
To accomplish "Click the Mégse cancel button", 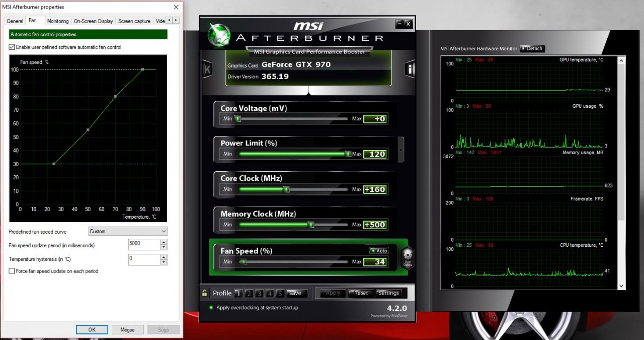I will point(127,329).
